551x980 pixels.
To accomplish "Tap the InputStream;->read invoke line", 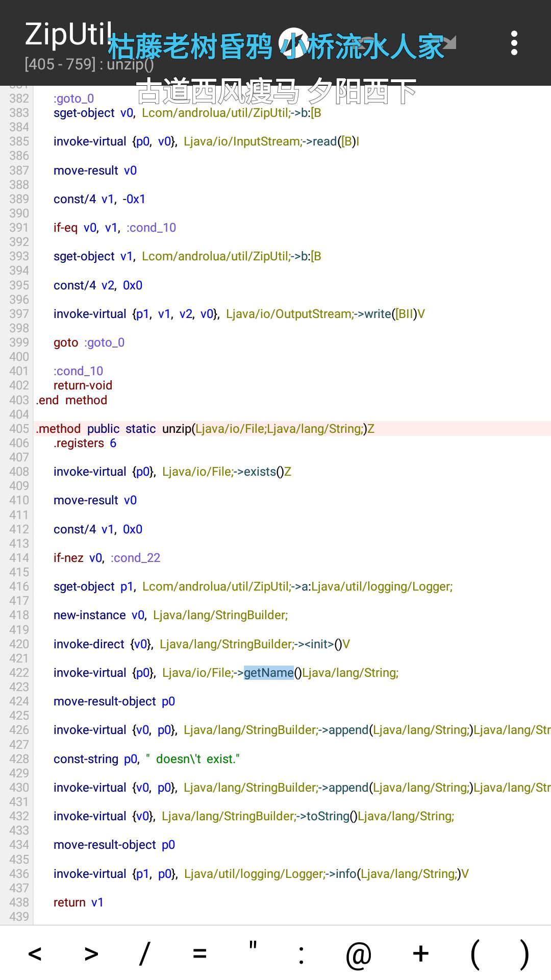I will click(x=206, y=141).
